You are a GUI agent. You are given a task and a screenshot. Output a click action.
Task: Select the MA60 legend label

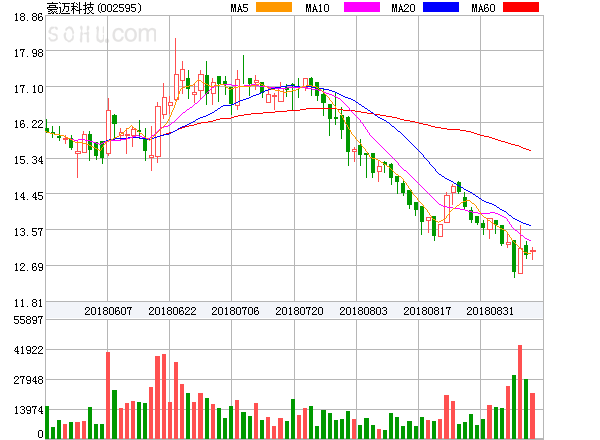tap(483, 8)
